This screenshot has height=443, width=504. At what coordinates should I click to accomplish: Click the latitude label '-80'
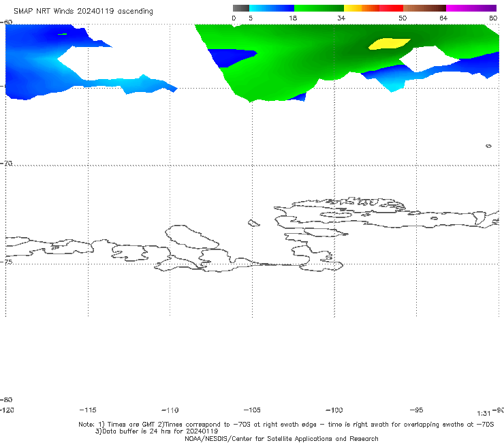6,399
